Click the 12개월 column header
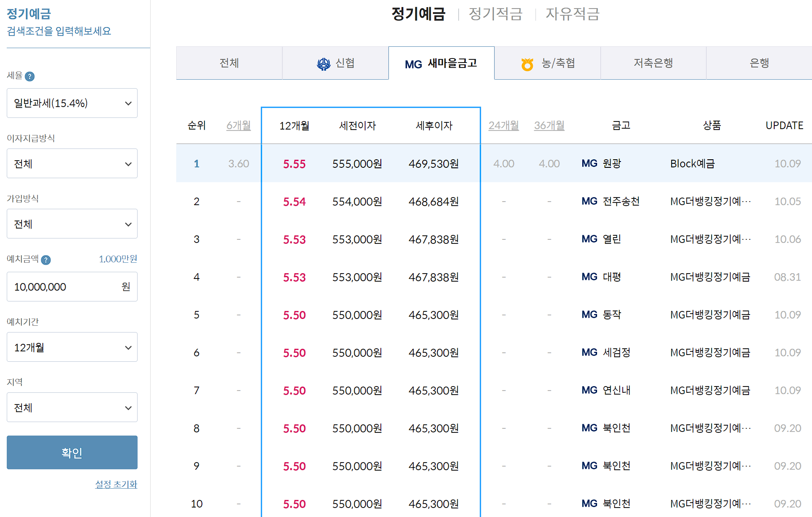This screenshot has height=517, width=812. tap(294, 126)
